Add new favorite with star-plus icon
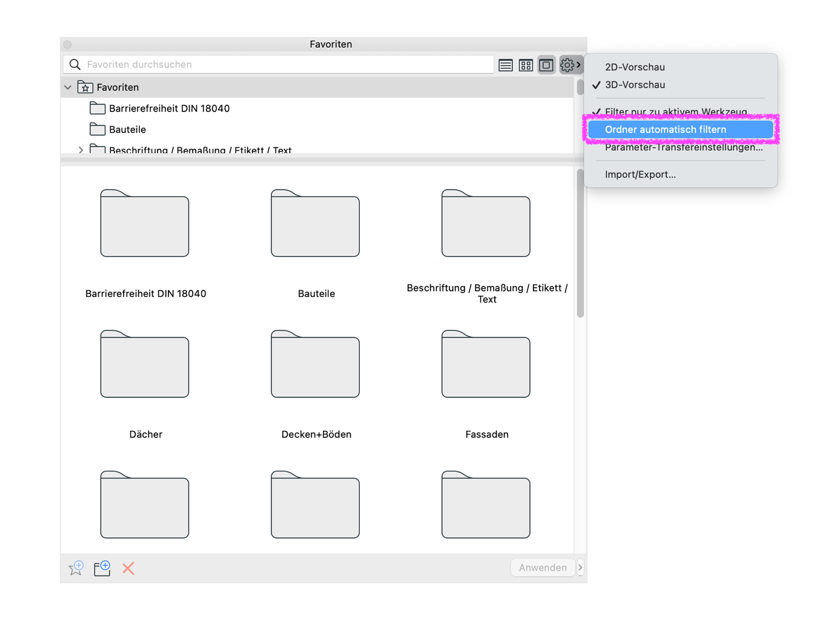The height and width of the screenshot is (630, 840). pyautogui.click(x=76, y=568)
